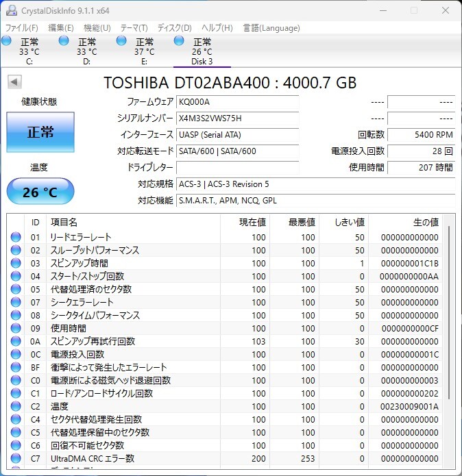The image size is (462, 476).
Task: Click the ファームウェア field KQ000A
Action: [238, 102]
